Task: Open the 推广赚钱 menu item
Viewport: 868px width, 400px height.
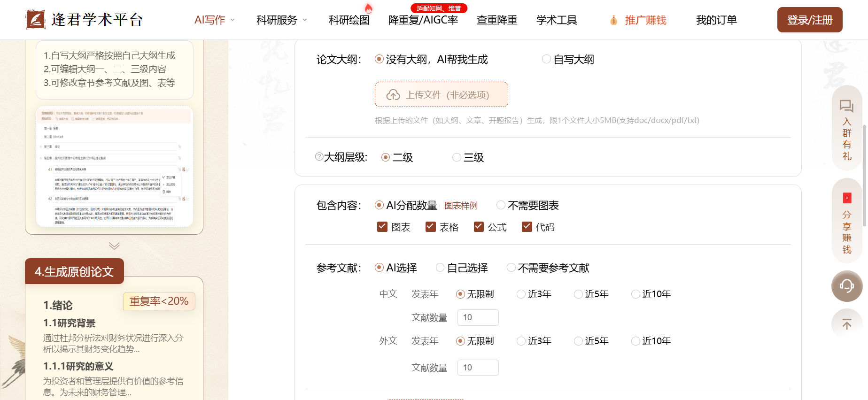Action: (x=645, y=20)
